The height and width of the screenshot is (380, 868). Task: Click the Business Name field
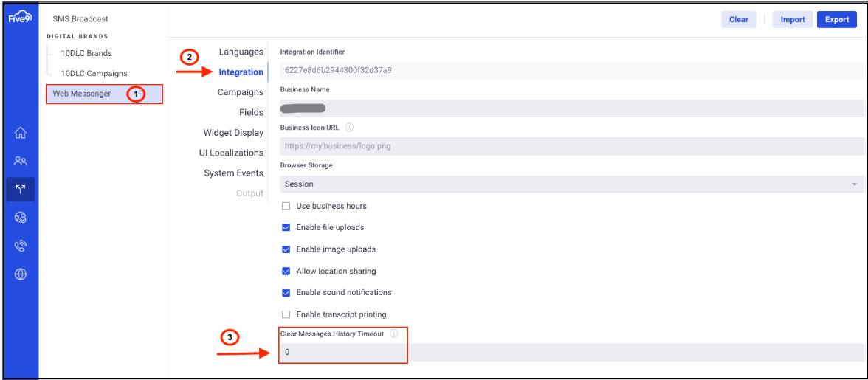click(x=573, y=108)
